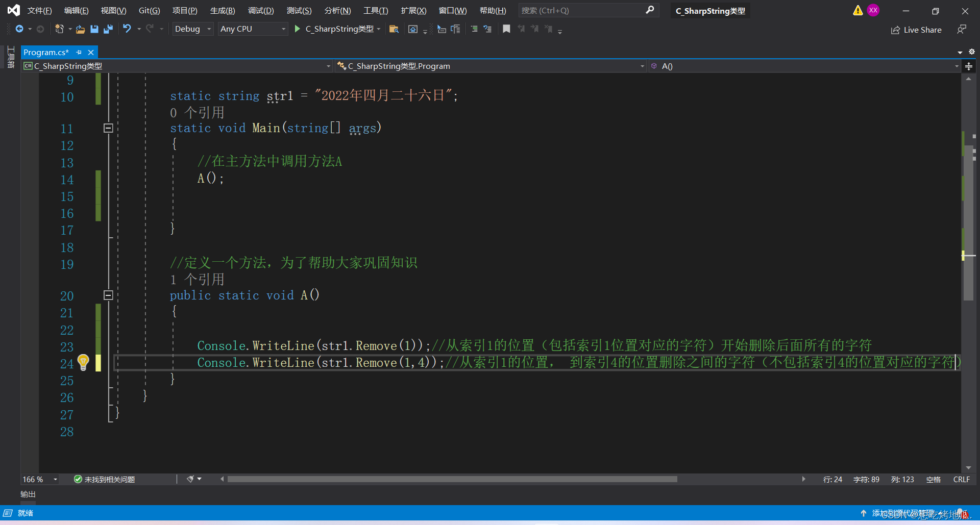Click the 空格 indentation indicator
Viewport: 980px width, 525px height.
coord(934,480)
